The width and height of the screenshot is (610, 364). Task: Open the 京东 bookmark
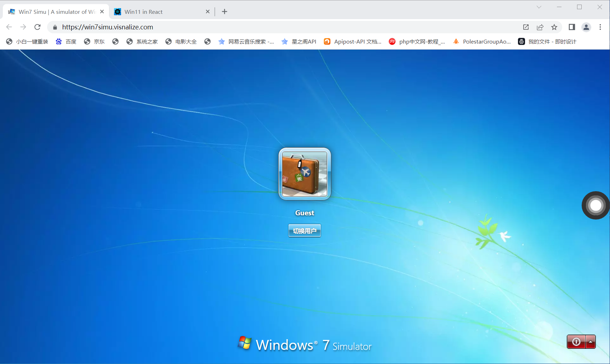tap(94, 41)
